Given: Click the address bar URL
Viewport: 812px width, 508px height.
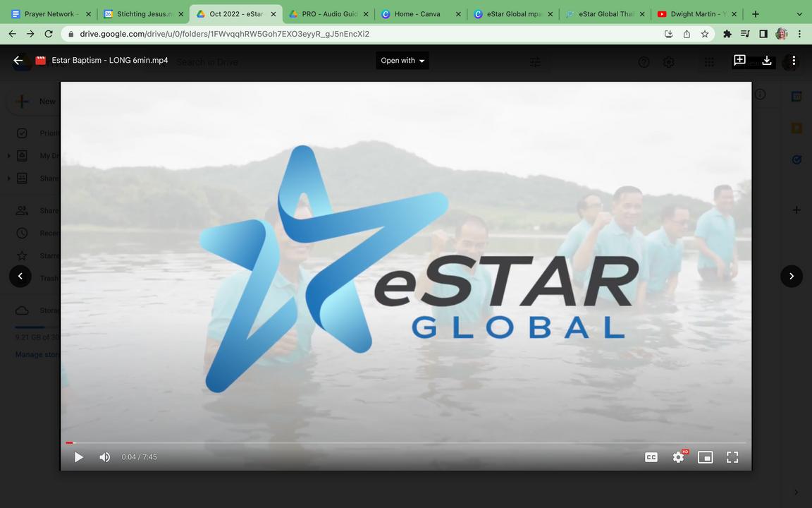Looking at the screenshot, I should click(x=225, y=34).
